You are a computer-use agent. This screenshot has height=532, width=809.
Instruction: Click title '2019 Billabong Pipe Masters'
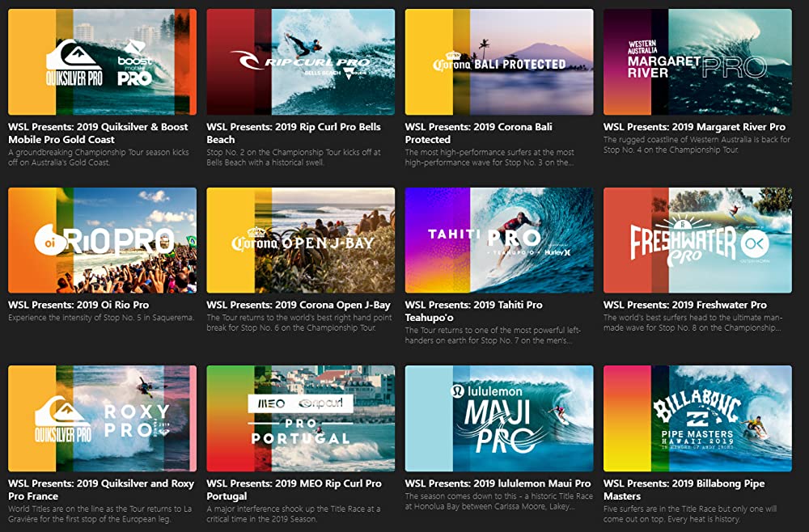(x=684, y=490)
